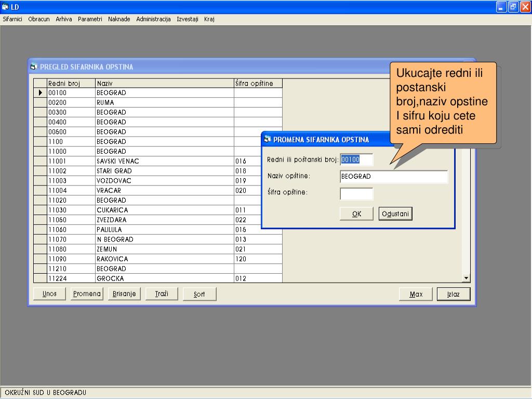
Task: Open the Izvestaji menu
Action: pyautogui.click(x=188, y=19)
